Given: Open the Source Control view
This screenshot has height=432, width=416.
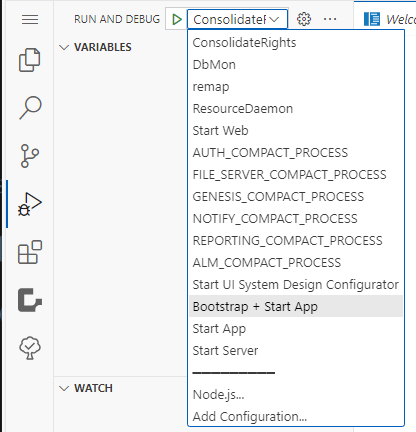Looking at the screenshot, I should [30, 156].
